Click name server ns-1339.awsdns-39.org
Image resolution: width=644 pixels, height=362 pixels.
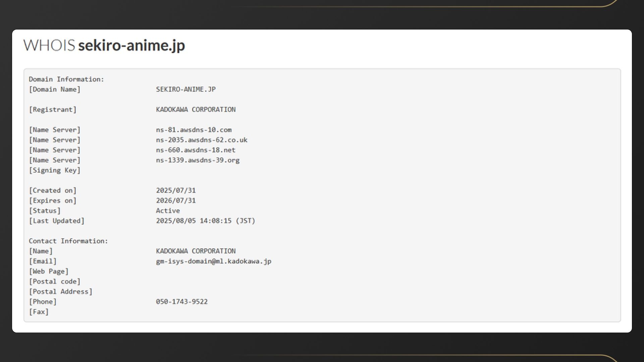pos(198,160)
